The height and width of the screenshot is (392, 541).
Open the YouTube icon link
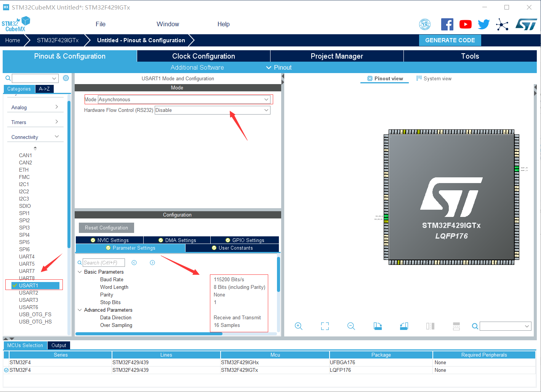(466, 24)
